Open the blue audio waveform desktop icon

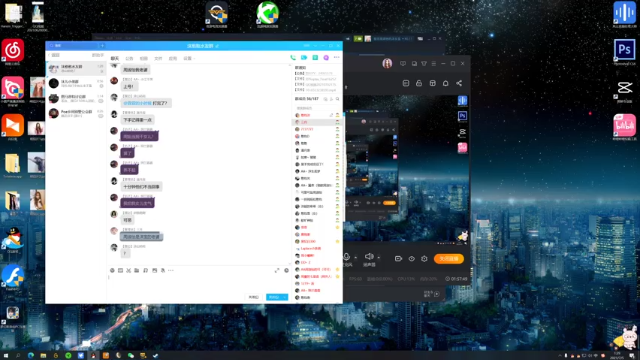pos(624,15)
